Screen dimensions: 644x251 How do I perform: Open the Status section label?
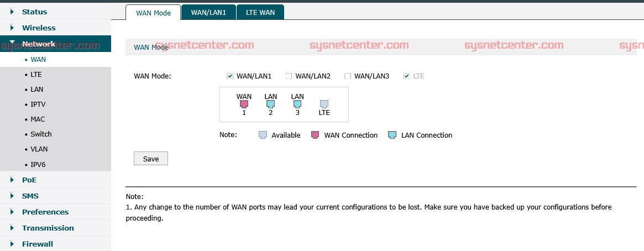[x=34, y=12]
